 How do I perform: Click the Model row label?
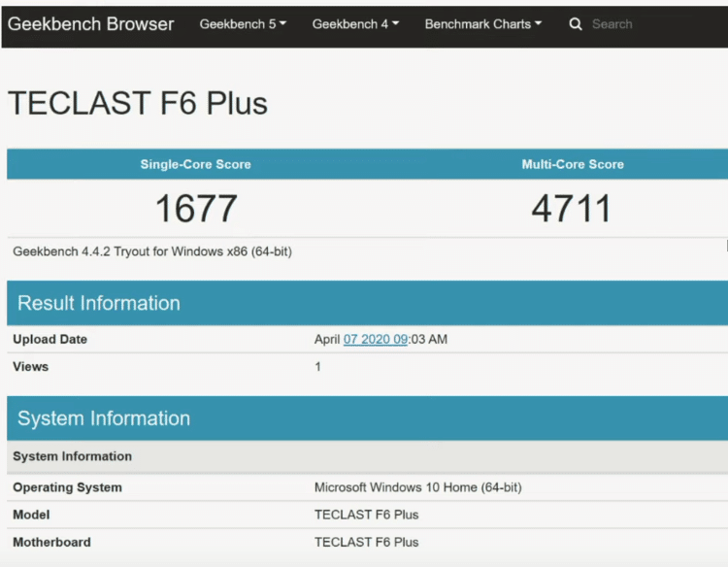pos(31,515)
